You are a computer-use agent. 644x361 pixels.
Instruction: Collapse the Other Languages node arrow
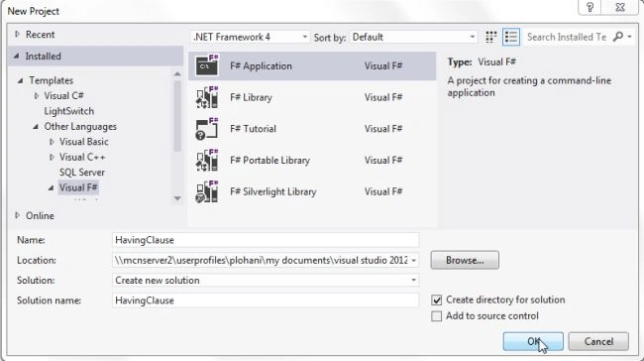(x=36, y=127)
